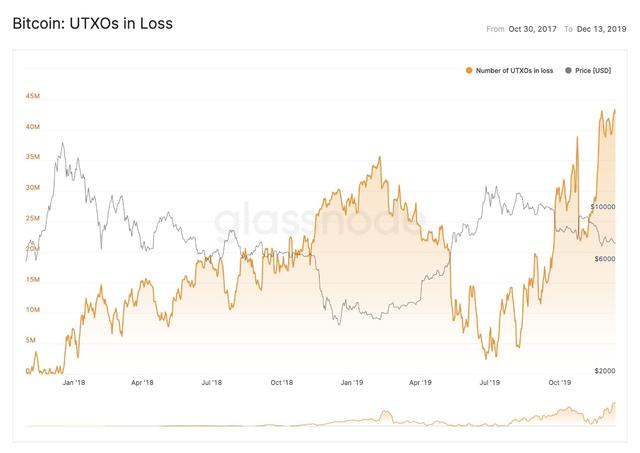640x453 pixels.
Task: Click the Oct '19 x-axis label
Action: point(559,382)
